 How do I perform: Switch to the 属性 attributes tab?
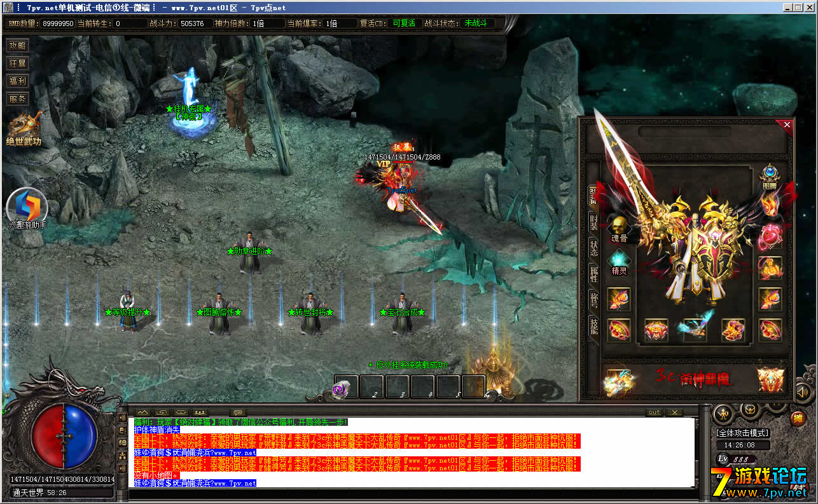(593, 274)
